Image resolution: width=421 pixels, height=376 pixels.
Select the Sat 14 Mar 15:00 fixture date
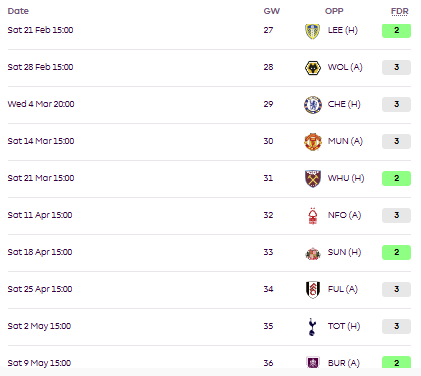(x=41, y=141)
